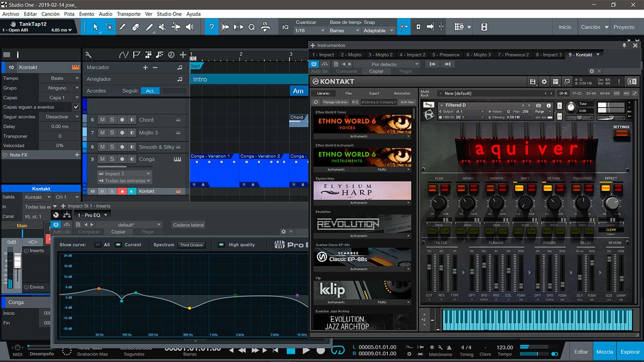Click the Act. button next to Seguir

tap(150, 91)
